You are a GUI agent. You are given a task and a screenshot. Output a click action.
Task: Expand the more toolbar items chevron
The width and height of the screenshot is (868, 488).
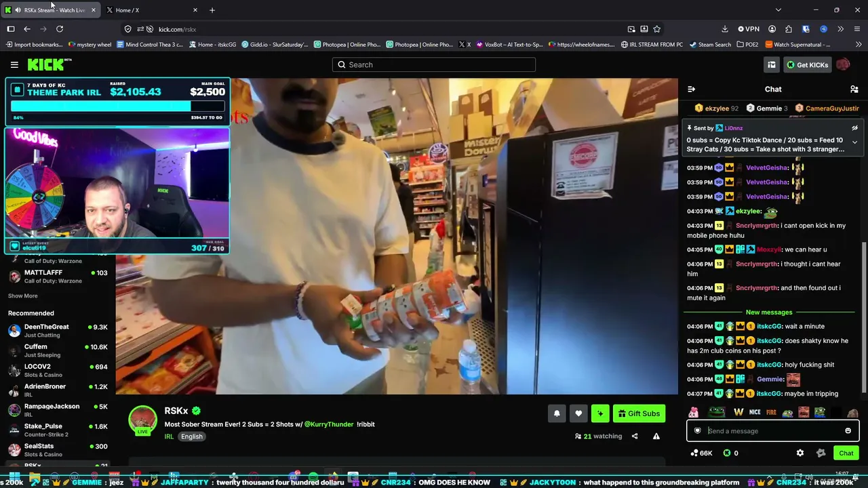(x=840, y=29)
